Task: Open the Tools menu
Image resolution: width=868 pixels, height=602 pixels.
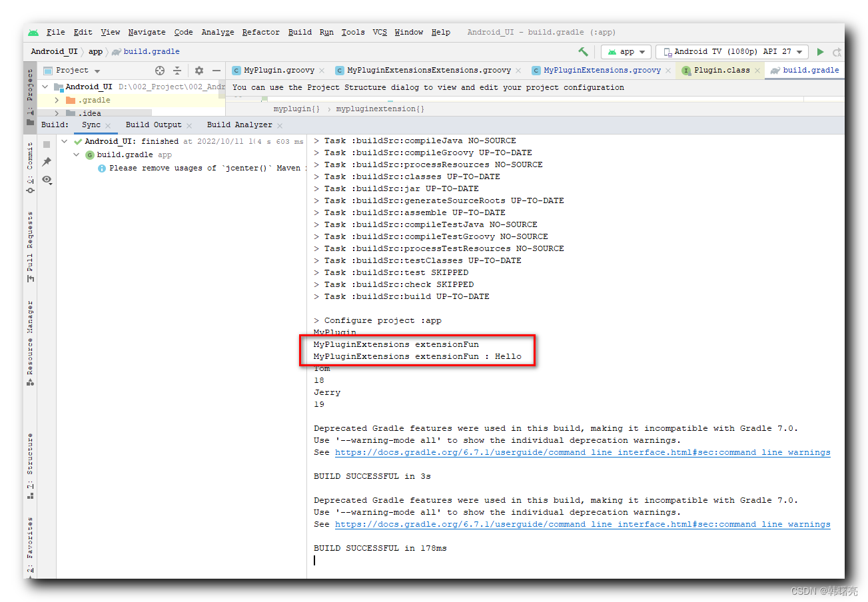Action: 353,32
